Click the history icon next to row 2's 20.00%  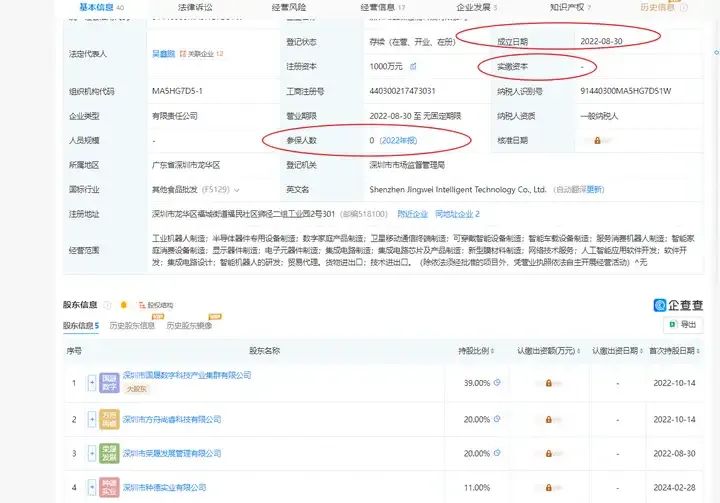497,419
